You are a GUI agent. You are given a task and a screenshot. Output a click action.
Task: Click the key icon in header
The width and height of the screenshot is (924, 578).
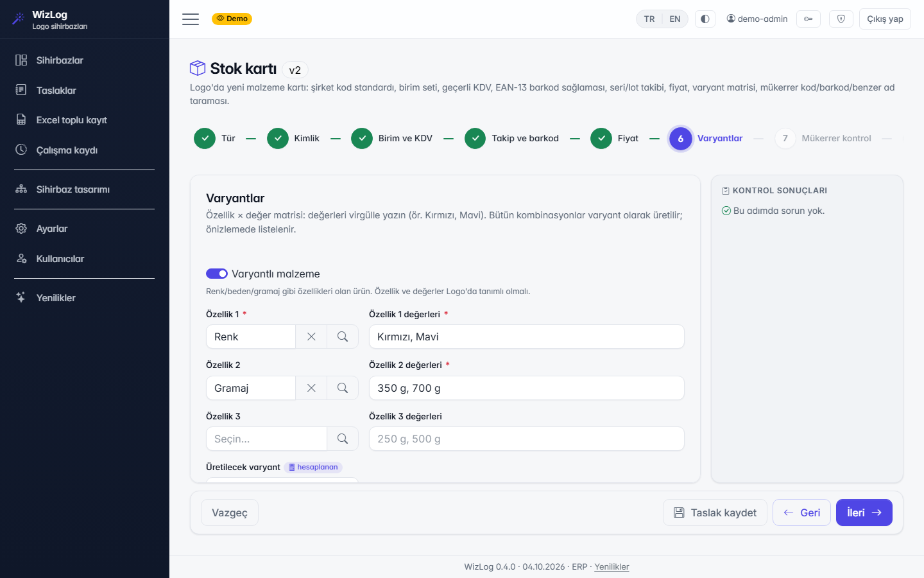(809, 19)
